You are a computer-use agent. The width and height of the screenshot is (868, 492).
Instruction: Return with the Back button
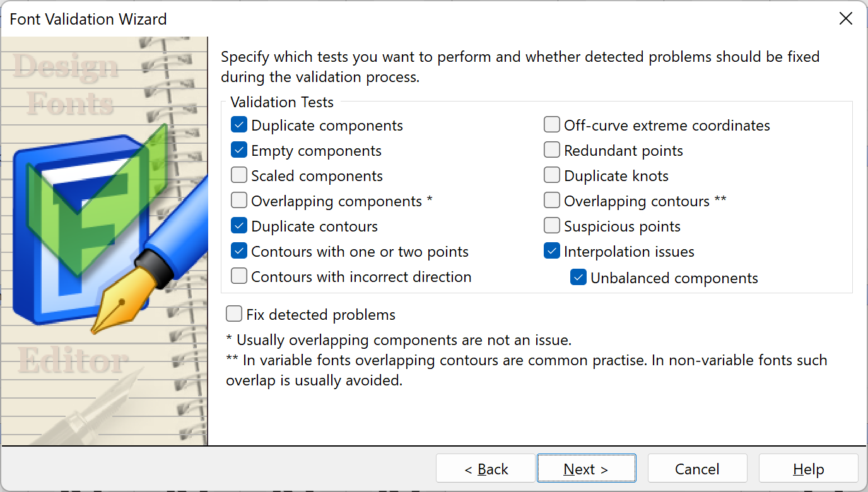(x=486, y=469)
